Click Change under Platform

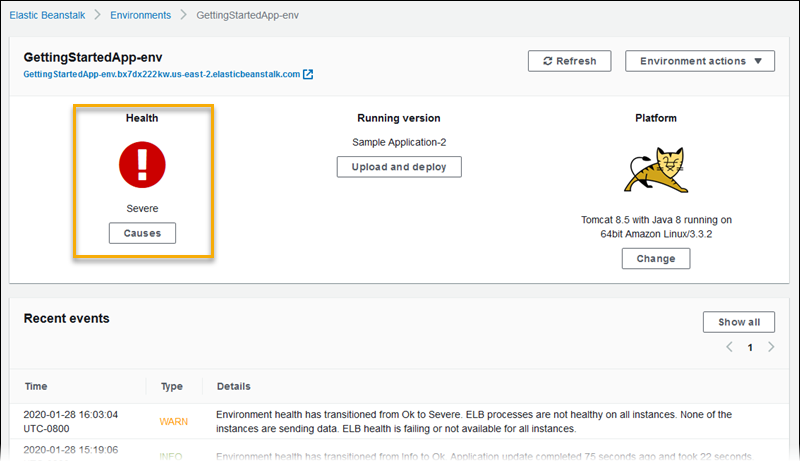tap(655, 258)
